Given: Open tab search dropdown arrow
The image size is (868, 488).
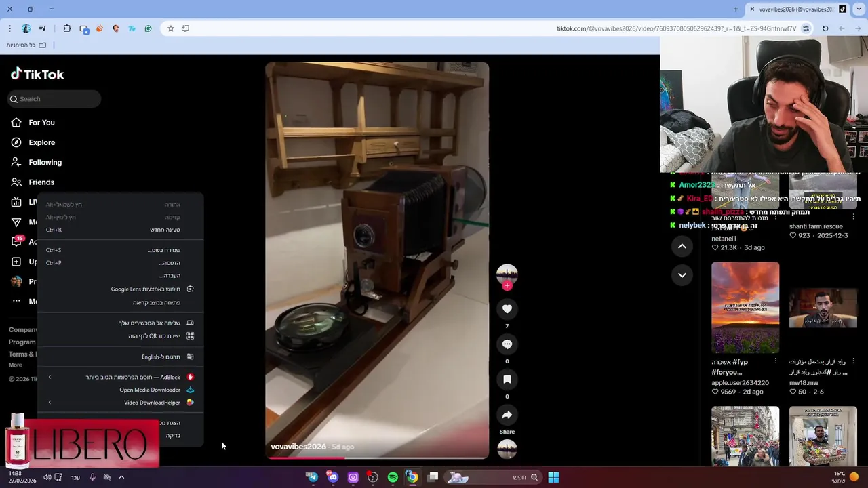Looking at the screenshot, I should 859,9.
